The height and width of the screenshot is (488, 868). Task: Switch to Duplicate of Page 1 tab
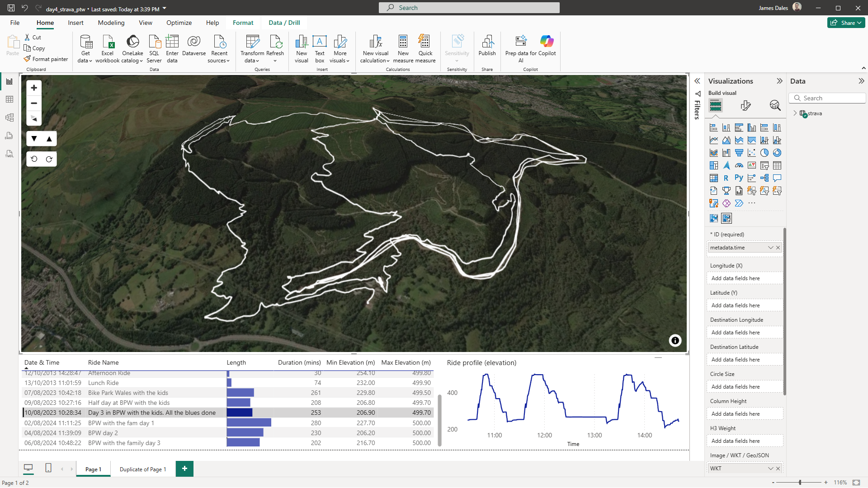click(143, 469)
